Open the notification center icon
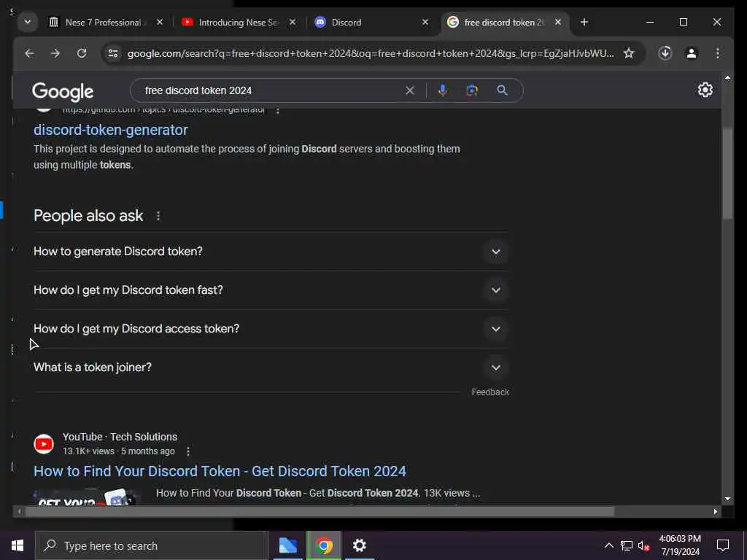 point(723,545)
